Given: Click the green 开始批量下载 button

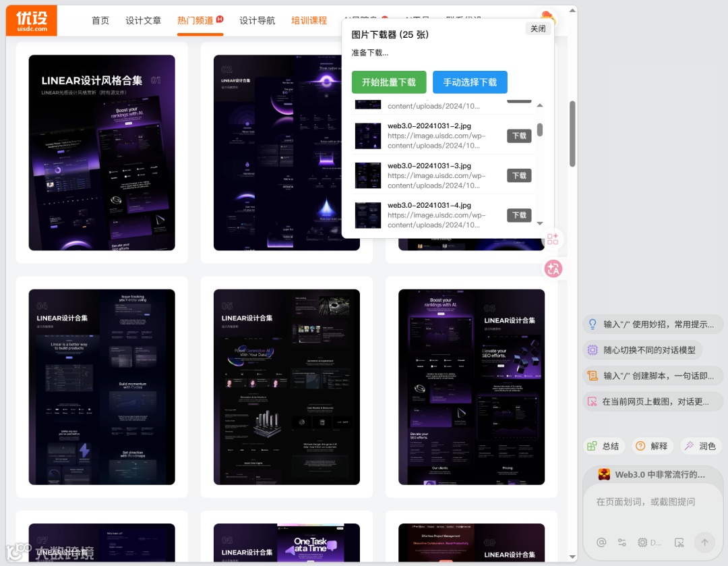Looking at the screenshot, I should point(389,82).
